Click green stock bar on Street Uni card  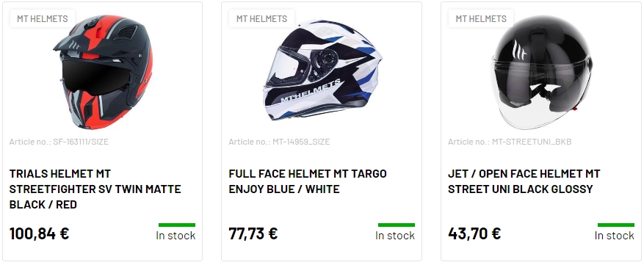point(615,225)
